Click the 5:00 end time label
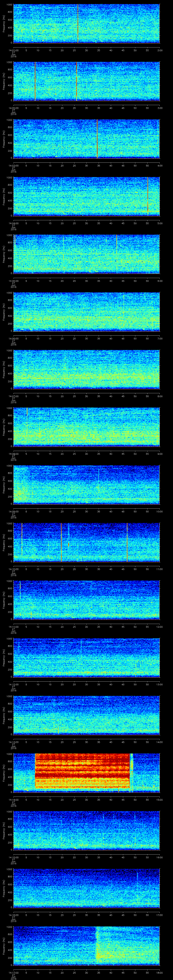 [x=160, y=223]
